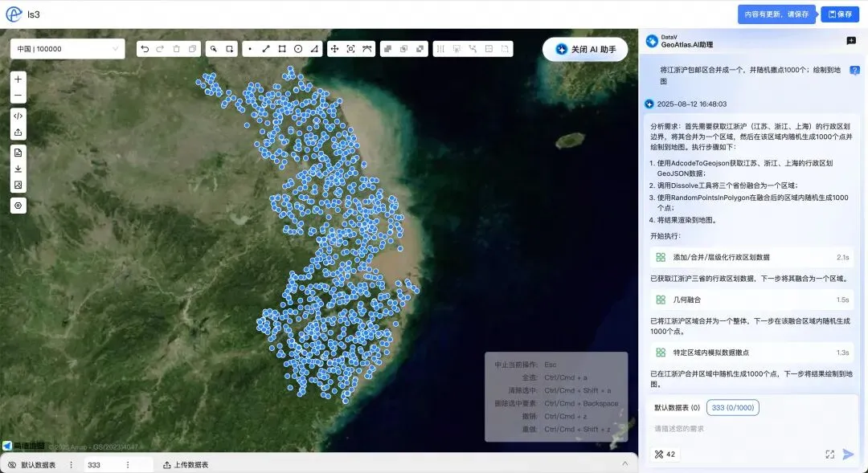Expand the bottom data table panel chevron

point(625,464)
